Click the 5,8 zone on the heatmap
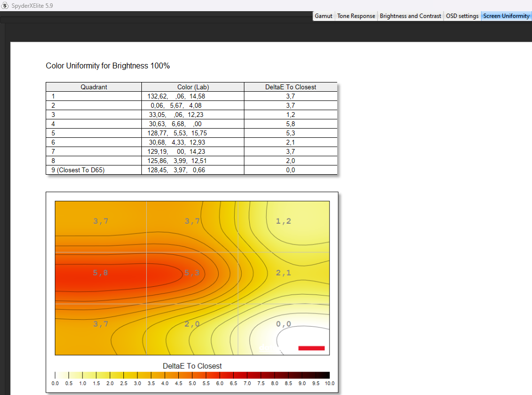The height and width of the screenshot is (395, 532). [101, 273]
